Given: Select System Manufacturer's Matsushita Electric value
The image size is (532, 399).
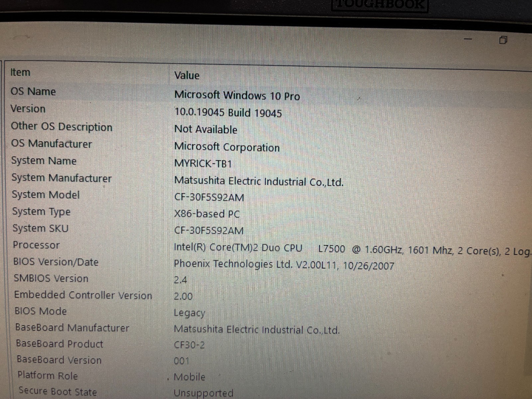Looking at the screenshot, I should (259, 181).
